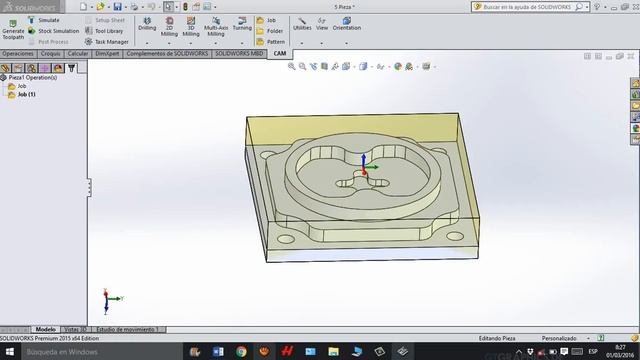Click the Rebuild traffic light icon
Image resolution: width=640 pixels, height=360 pixels.
[185, 7]
